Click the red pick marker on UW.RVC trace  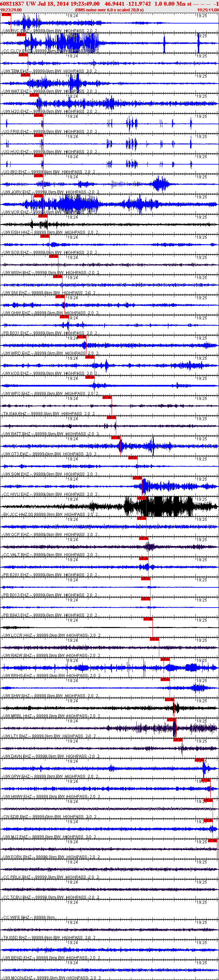pos(6,14)
